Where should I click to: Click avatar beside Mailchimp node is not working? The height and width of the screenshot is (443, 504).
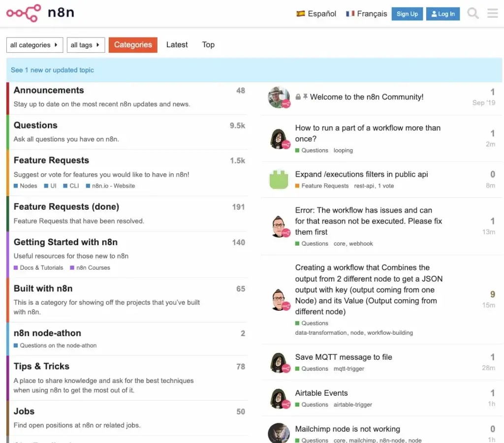point(279,433)
